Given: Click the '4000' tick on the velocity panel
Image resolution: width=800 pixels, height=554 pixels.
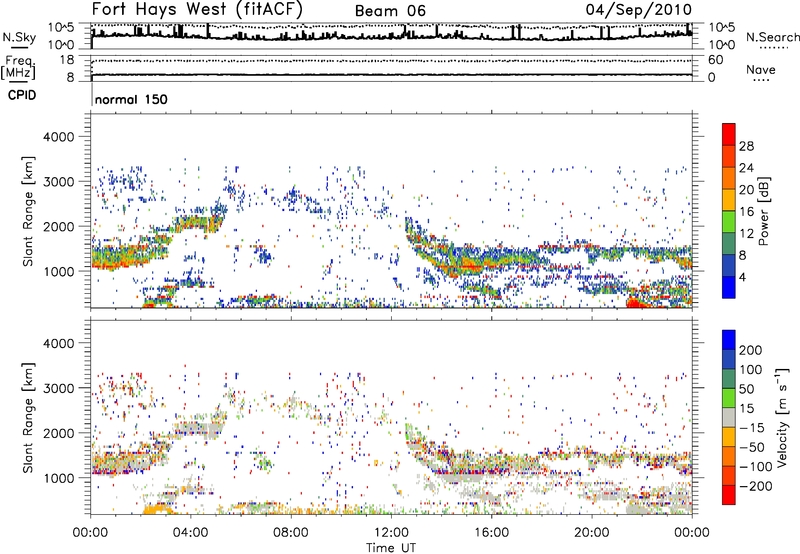Looking at the screenshot, I should (x=59, y=343).
